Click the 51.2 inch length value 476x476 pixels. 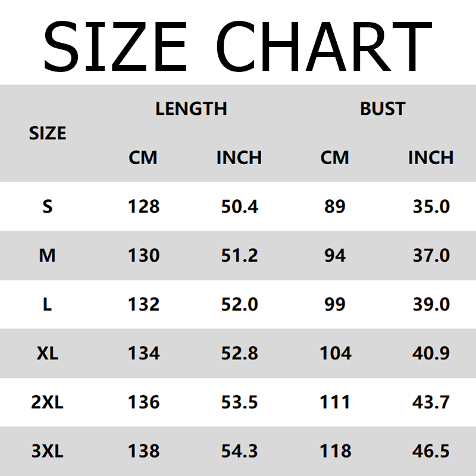point(239,255)
